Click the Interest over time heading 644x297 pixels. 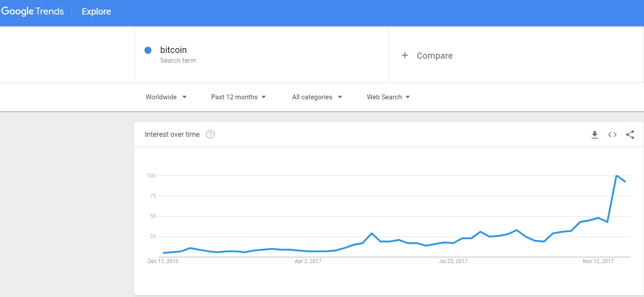tap(172, 134)
